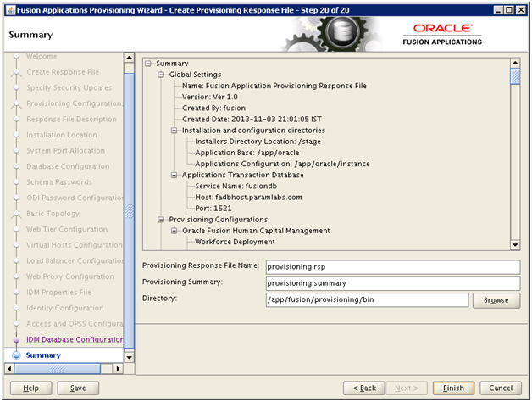Cancel the provisioning wizard
The image size is (532, 402).
coord(501,388)
